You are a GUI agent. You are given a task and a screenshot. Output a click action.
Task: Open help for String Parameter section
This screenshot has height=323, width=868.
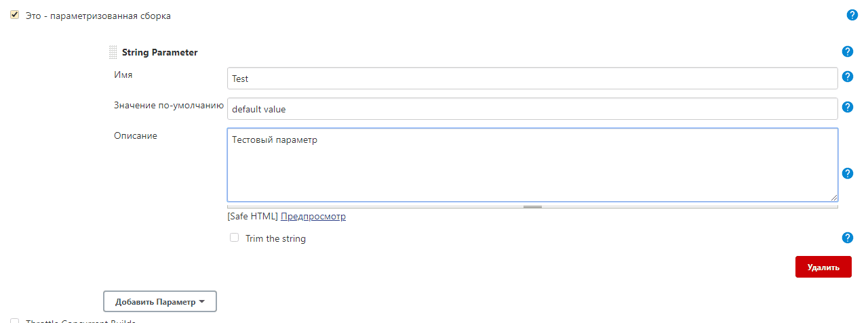[x=847, y=51]
